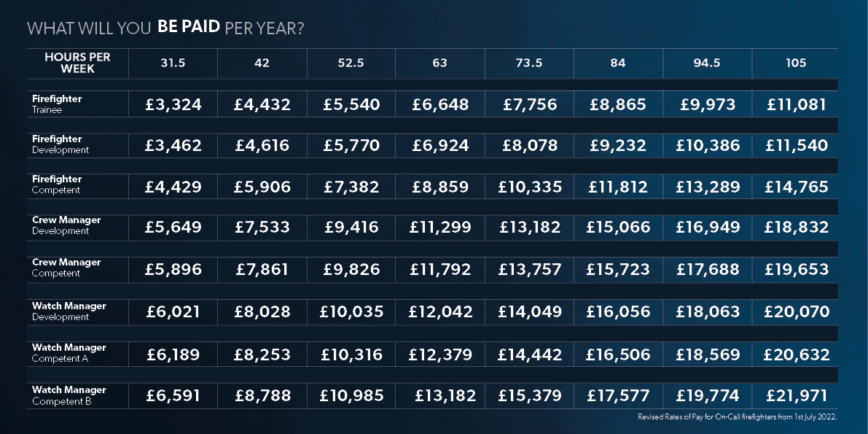Select the 31.5 hours per week column header
This screenshot has width=868, height=434.
pos(173,63)
